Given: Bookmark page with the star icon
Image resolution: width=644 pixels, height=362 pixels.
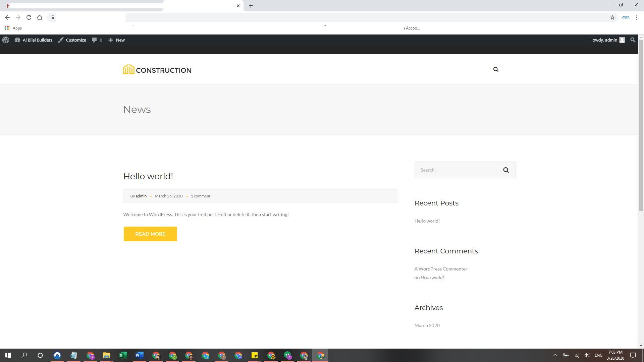Looking at the screenshot, I should pyautogui.click(x=612, y=17).
